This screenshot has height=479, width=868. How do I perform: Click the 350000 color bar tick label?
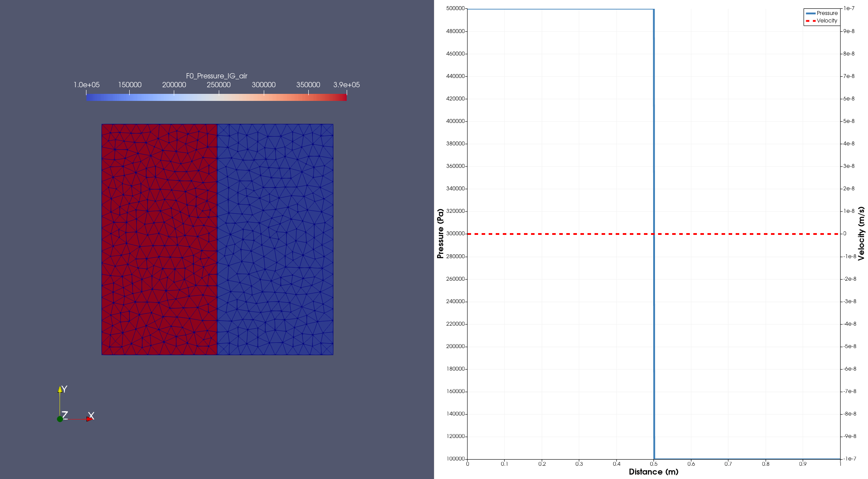[x=308, y=85]
